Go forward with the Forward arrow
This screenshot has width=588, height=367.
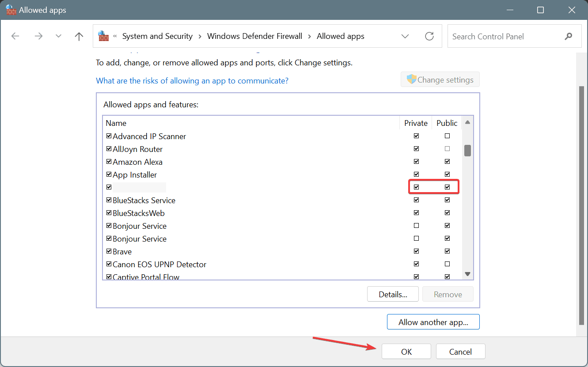pos(38,36)
